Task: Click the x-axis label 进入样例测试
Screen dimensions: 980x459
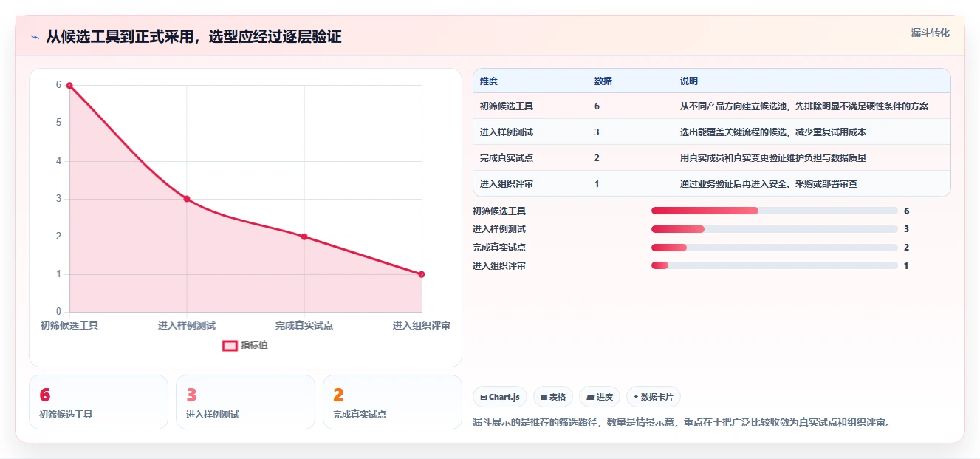Action: 187,325
